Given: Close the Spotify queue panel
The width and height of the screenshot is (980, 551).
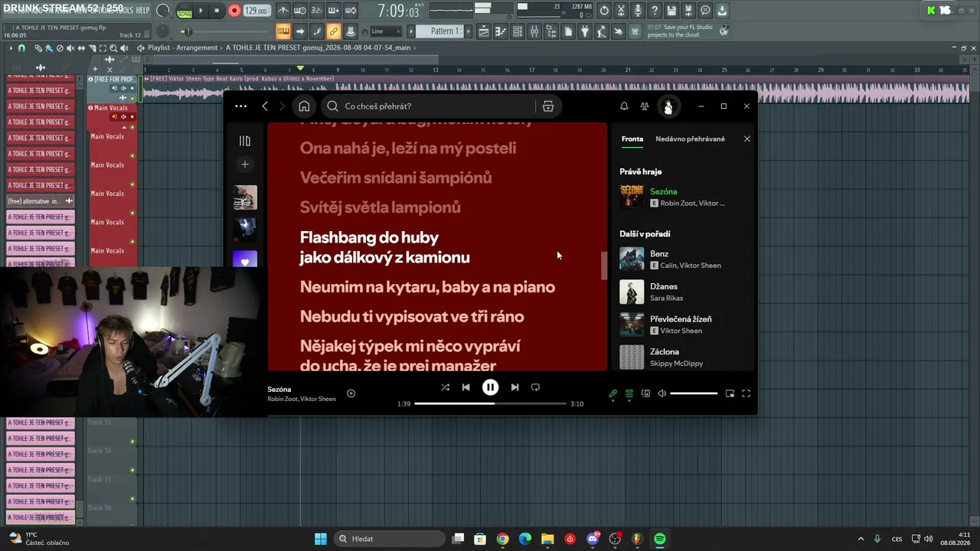Looking at the screenshot, I should [747, 139].
